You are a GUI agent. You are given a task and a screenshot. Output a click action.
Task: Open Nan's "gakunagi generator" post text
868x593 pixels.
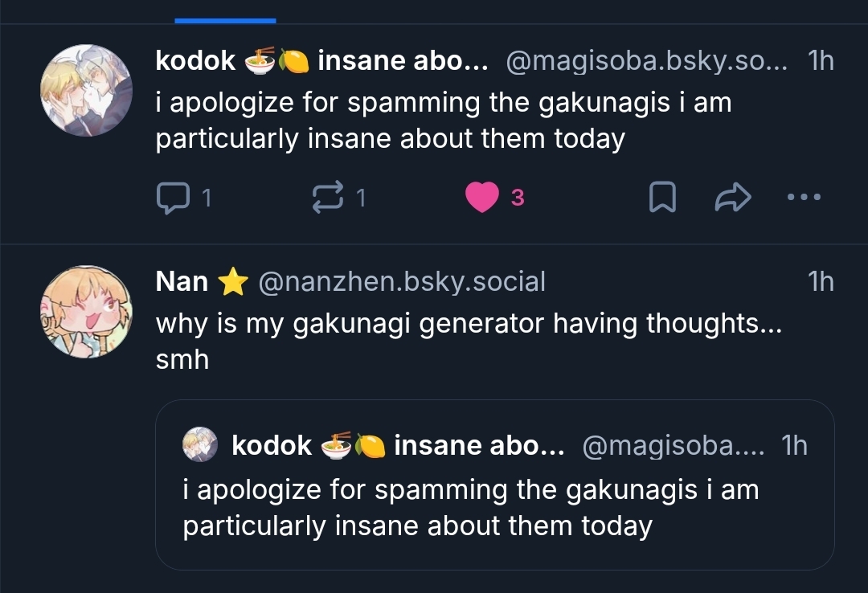(468, 324)
